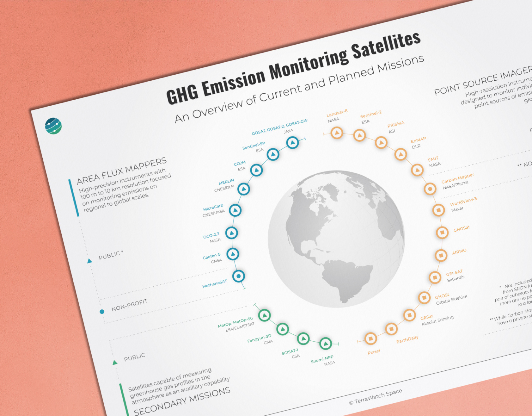
Task: Click the 'Absolut Sensing' label text
Action: tap(437, 320)
